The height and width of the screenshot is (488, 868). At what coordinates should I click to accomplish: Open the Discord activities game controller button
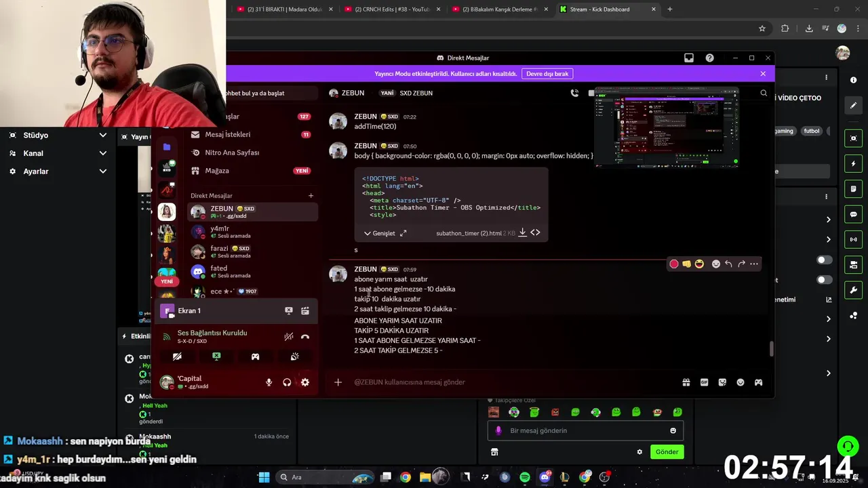tap(255, 357)
